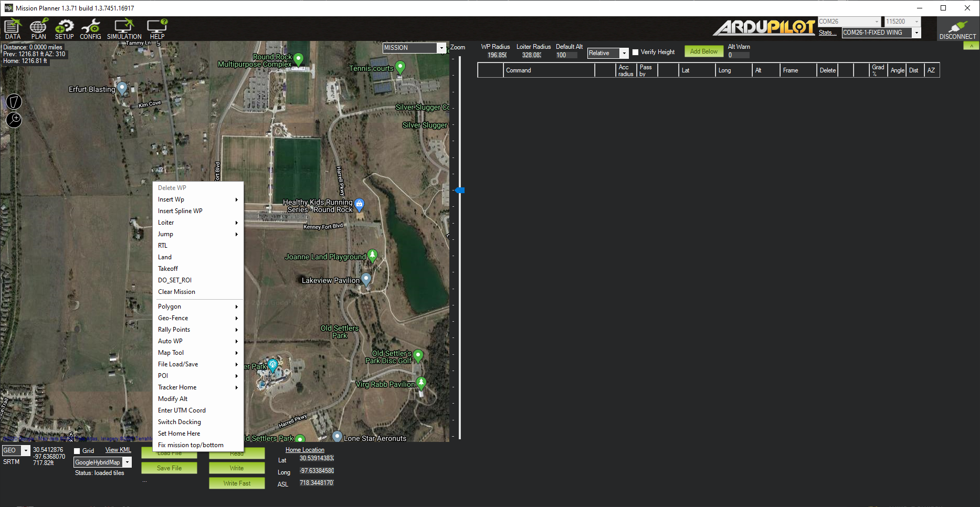980x507 pixels.
Task: Open the DATA flight data screen
Action: pos(13,29)
